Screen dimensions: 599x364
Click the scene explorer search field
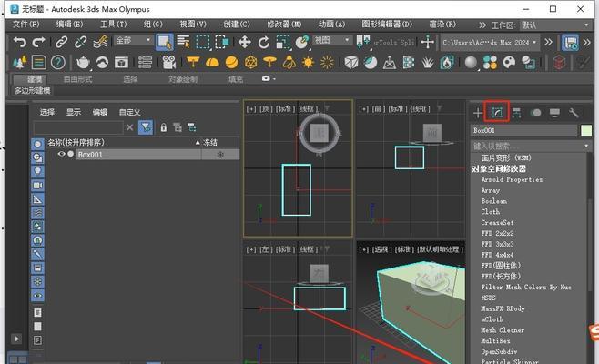tap(78, 127)
